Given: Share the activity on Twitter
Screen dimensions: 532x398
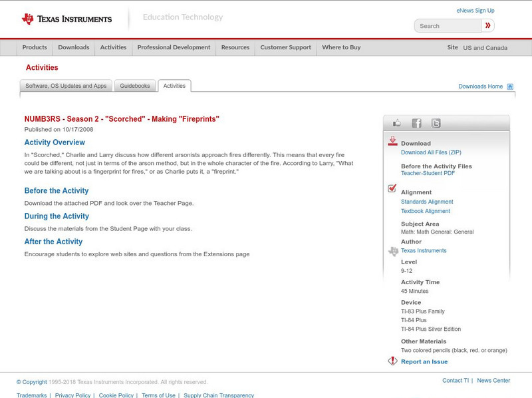Looking at the screenshot, I should pyautogui.click(x=436, y=122).
